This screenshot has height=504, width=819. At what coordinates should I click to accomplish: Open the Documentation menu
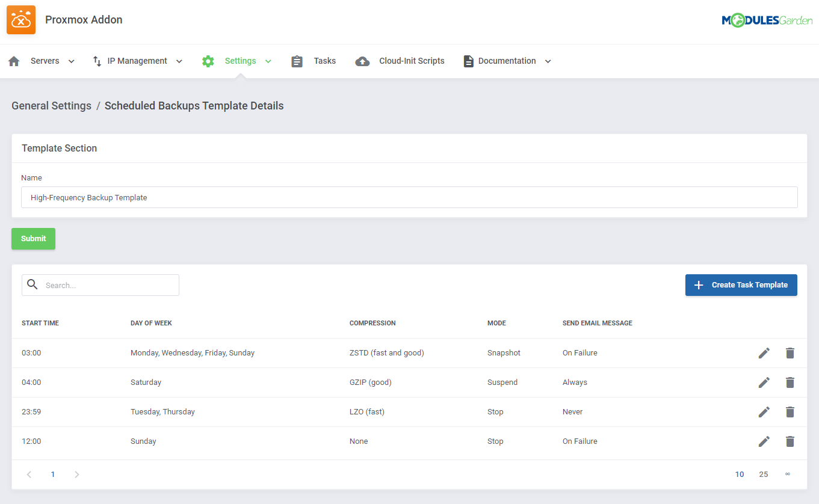pos(507,61)
